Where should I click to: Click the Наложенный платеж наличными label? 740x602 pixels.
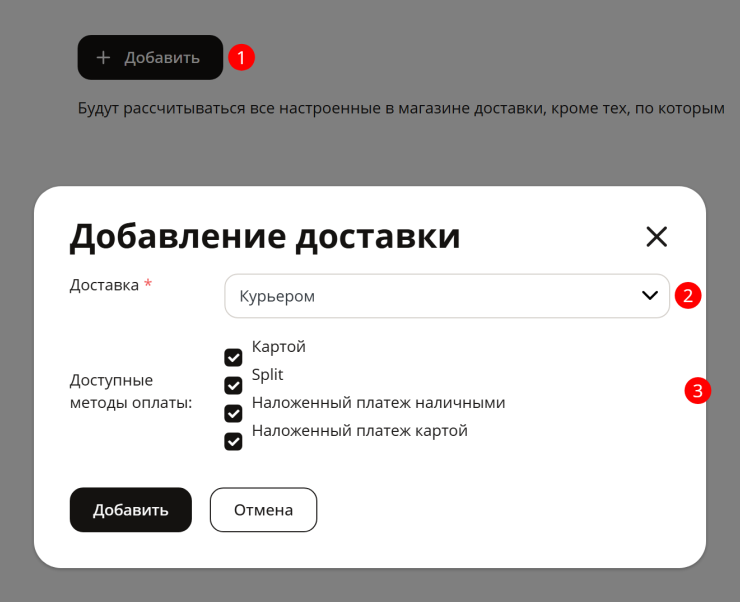[x=378, y=402]
